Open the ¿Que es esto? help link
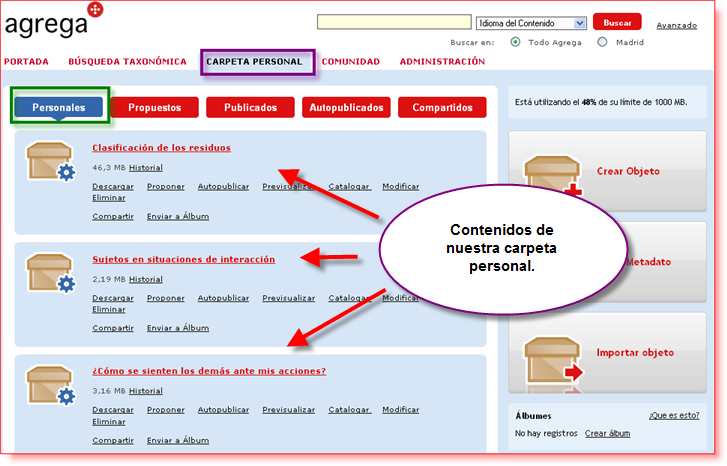727x466 pixels. (674, 416)
